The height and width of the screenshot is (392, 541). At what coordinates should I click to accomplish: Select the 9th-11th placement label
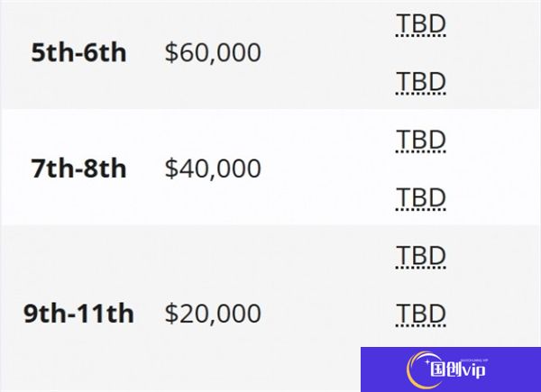point(78,314)
